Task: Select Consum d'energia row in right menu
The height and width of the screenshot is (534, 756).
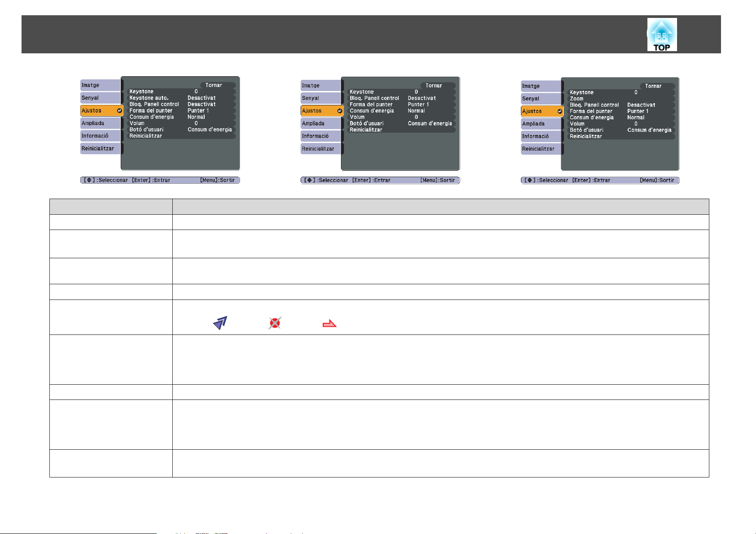Action: pos(621,117)
